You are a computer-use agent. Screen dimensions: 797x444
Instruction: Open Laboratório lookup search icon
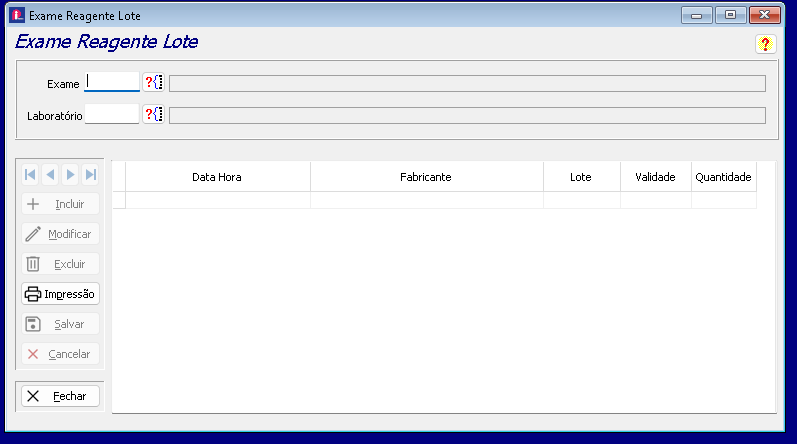[153, 115]
